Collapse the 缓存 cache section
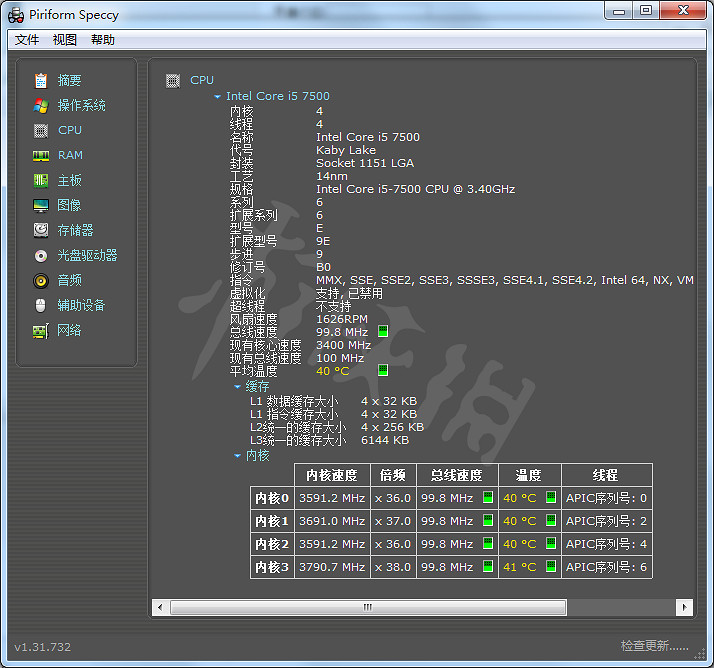This screenshot has width=714, height=668. (x=238, y=386)
